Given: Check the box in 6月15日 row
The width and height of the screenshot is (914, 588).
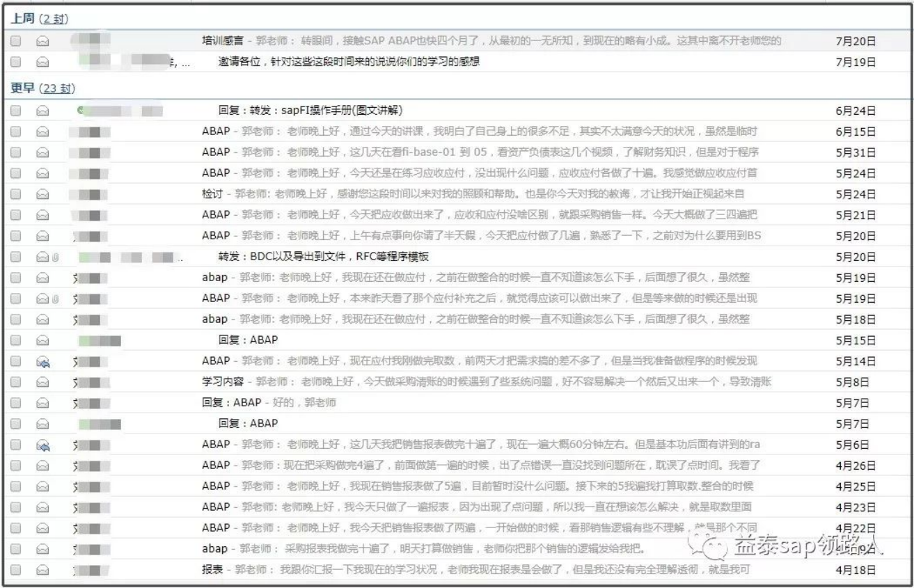Looking at the screenshot, I should point(15,132).
